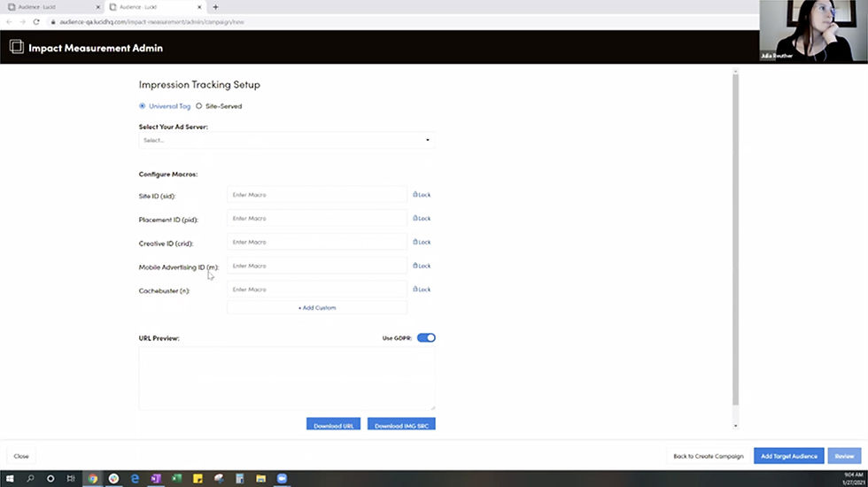Screen dimensions: 868x487
Task: Open Microsoft Edge from the taskbar
Action: pos(135,479)
